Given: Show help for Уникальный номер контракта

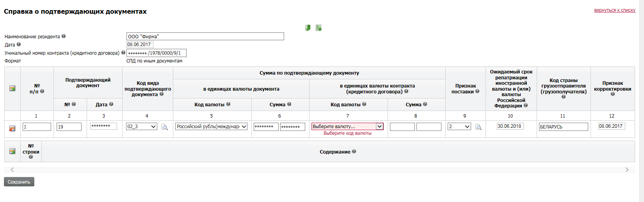Looking at the screenshot, I should coord(123,52).
